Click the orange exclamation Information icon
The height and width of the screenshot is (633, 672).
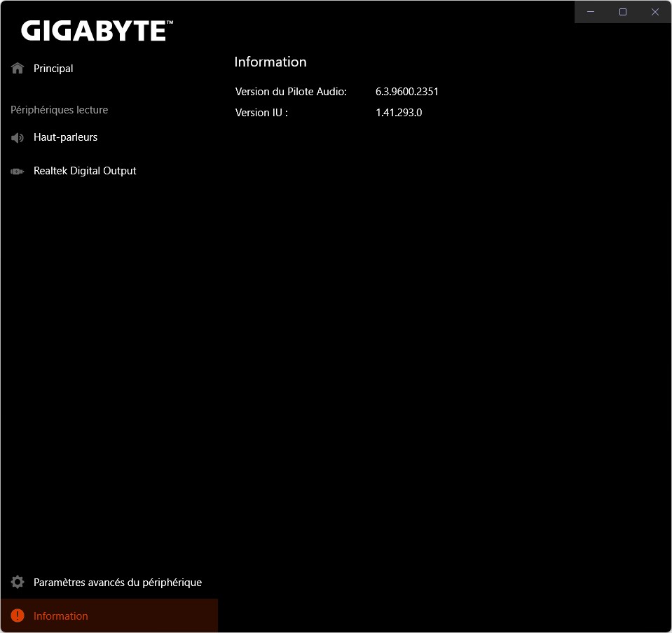tap(18, 616)
